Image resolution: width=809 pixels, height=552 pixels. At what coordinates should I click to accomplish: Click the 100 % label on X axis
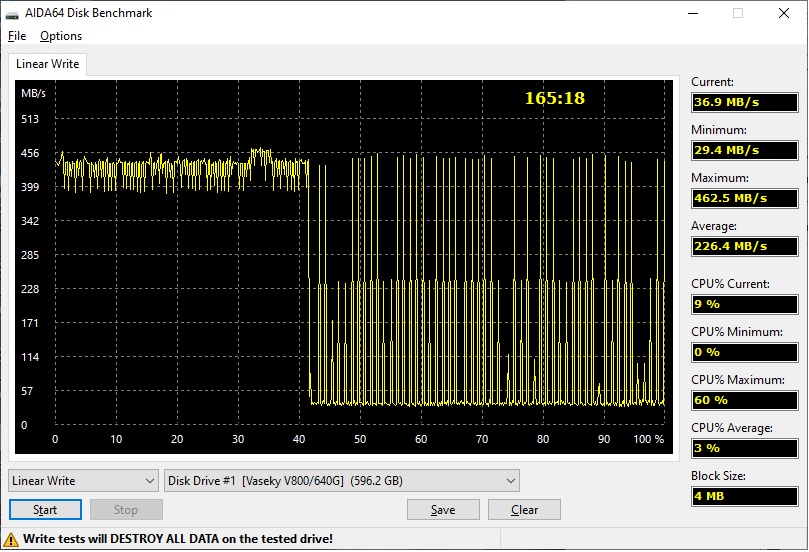click(649, 439)
